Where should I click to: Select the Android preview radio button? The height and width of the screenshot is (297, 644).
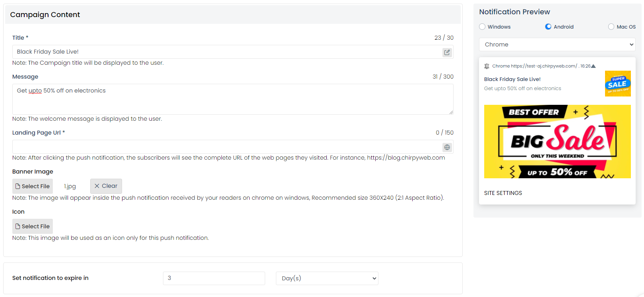548,27
